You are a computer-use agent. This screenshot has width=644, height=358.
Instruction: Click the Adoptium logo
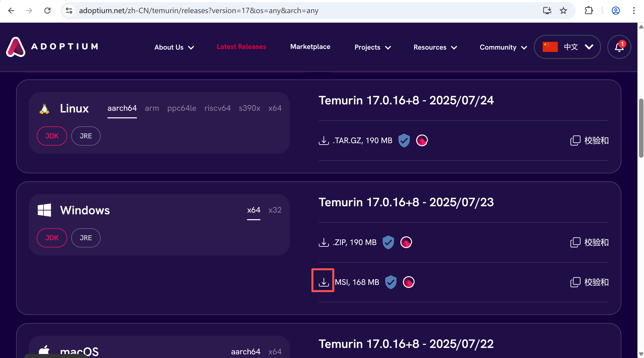tap(52, 47)
